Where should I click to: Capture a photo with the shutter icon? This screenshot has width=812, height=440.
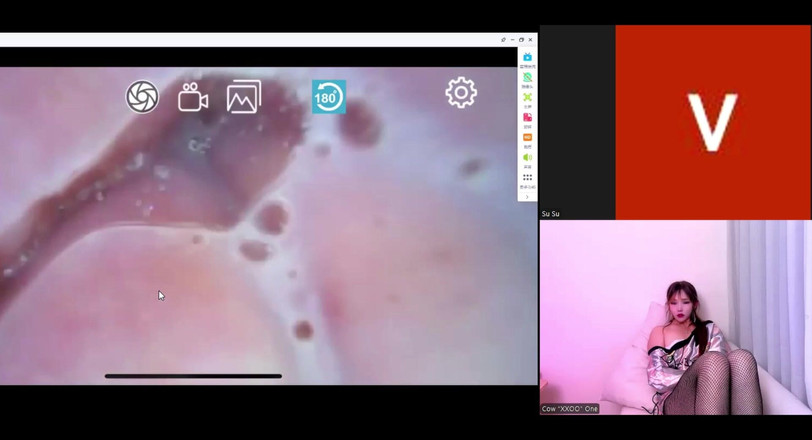pos(142,97)
